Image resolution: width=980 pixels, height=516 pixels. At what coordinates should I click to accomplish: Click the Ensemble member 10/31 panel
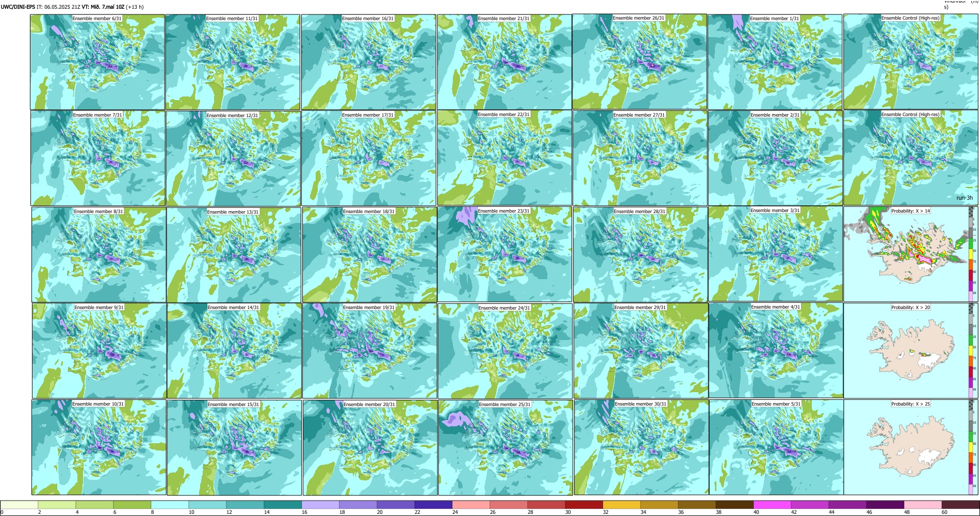click(x=99, y=447)
